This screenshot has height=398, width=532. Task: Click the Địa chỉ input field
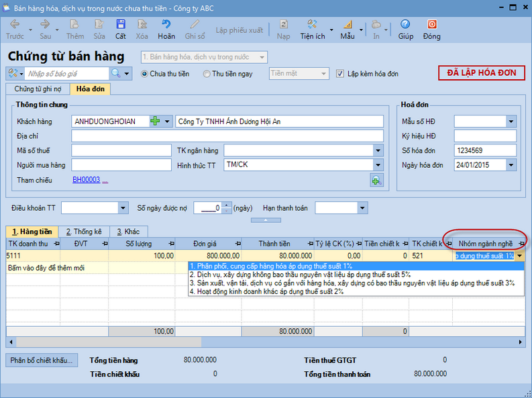point(227,136)
